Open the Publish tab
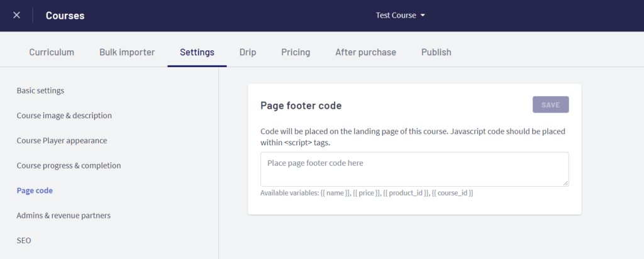The image size is (644, 259). (x=436, y=52)
